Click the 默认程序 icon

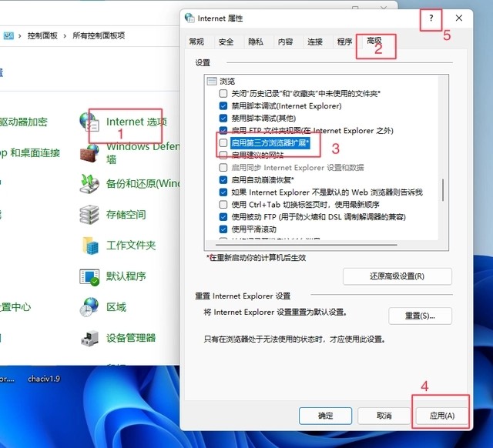(x=89, y=277)
